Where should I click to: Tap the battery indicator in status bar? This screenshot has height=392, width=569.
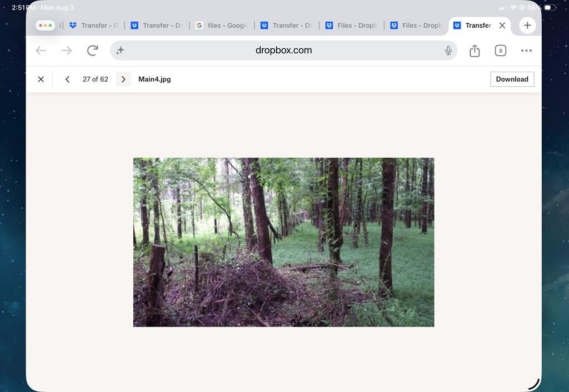[550, 7]
